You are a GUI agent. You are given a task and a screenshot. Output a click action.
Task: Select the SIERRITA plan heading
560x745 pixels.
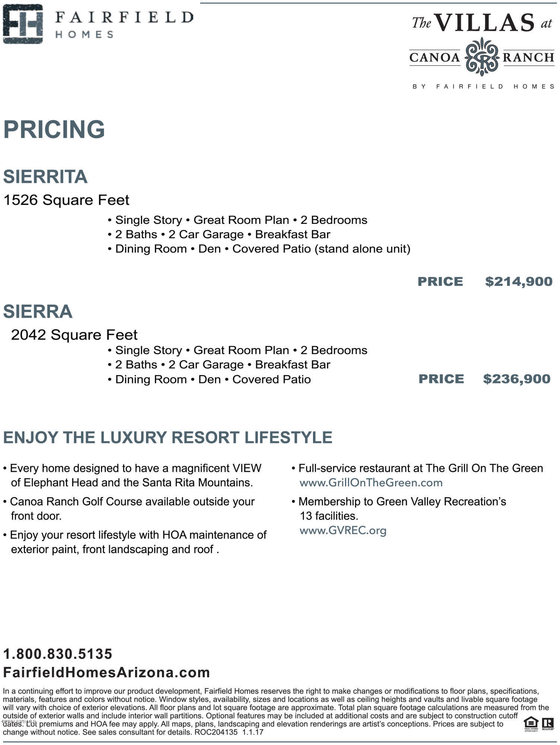coord(45,177)
